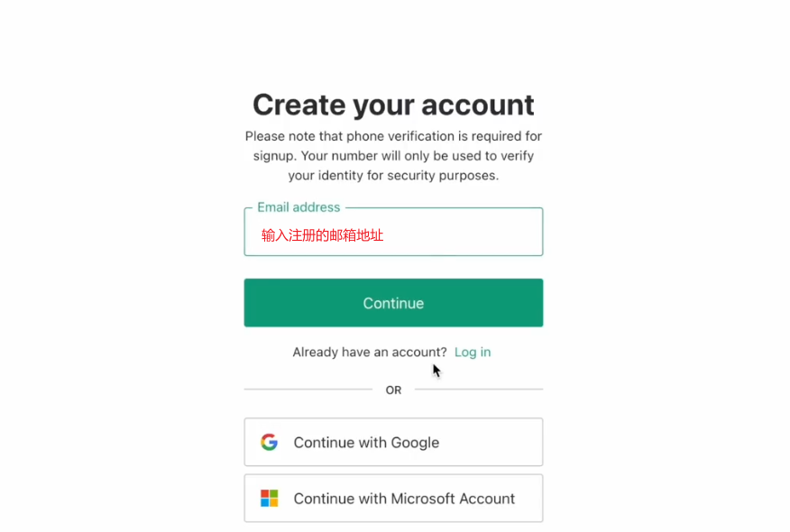This screenshot has height=532, width=790.
Task: Click the phone verification notice paragraph
Action: tap(393, 156)
